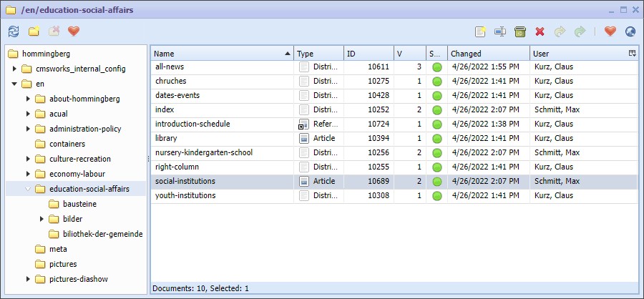Click the heart favorites icon beside the globe
The height and width of the screenshot is (299, 644).
point(610,31)
